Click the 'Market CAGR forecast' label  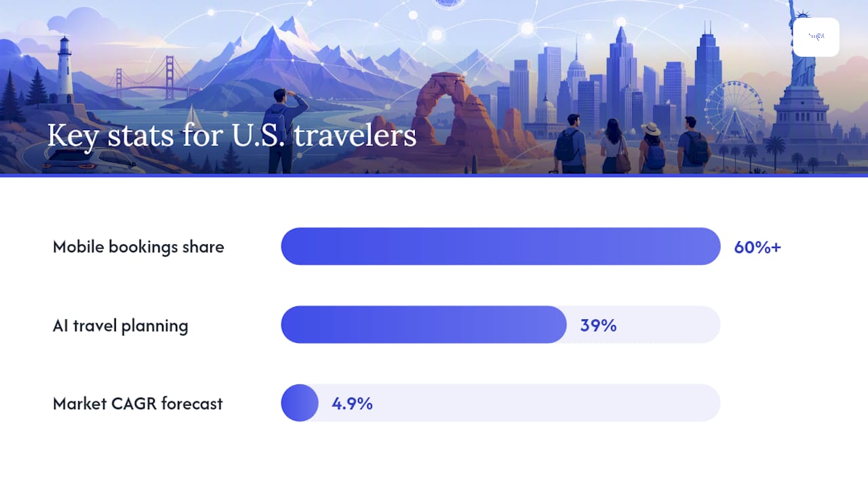(138, 403)
